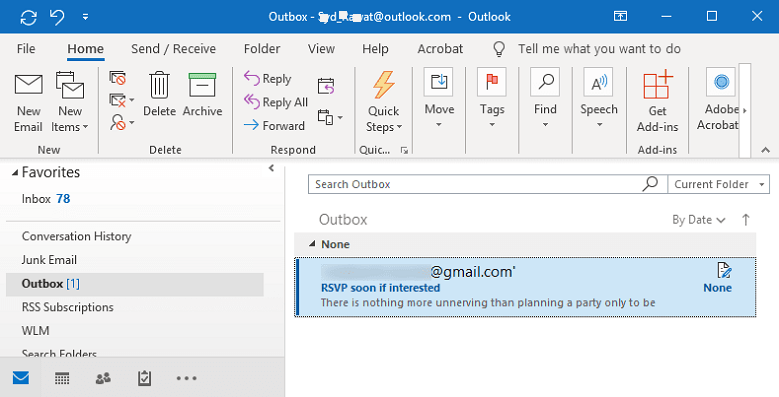
Task: Switch to Tasks view icon
Action: [x=144, y=379]
